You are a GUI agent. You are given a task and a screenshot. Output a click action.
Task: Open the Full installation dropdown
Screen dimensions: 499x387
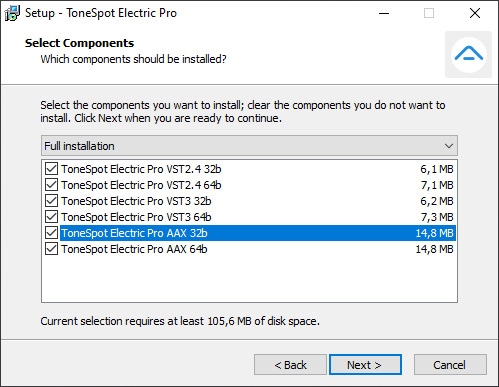[249, 146]
